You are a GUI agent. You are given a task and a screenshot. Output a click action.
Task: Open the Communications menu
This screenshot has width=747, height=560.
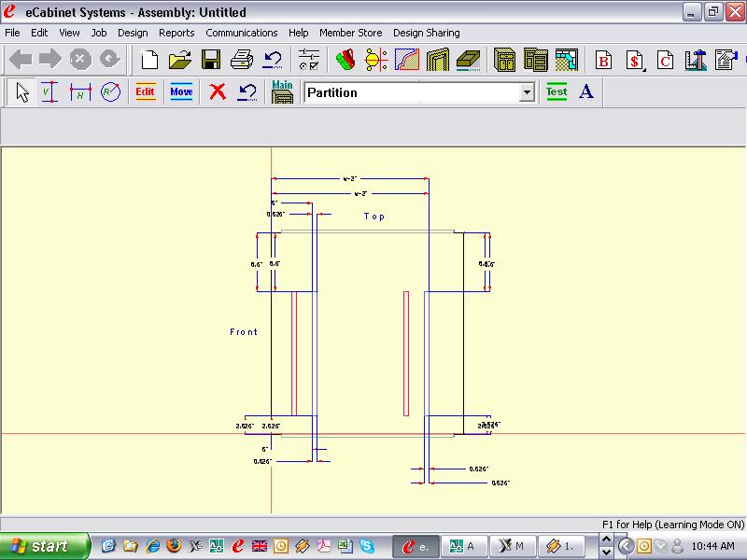(242, 33)
